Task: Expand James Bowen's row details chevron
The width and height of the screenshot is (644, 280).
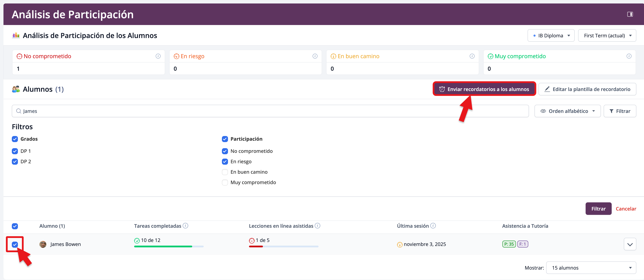Action: (x=630, y=244)
